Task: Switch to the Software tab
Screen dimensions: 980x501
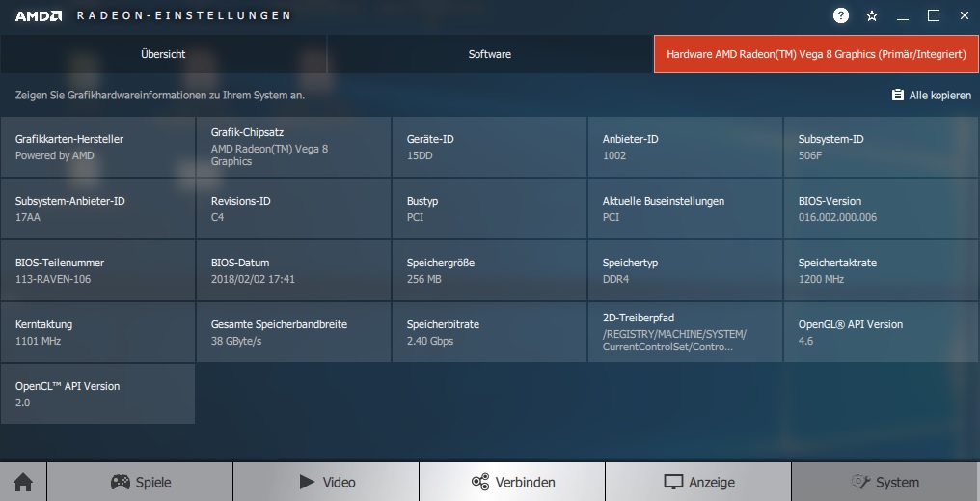Action: (490, 54)
